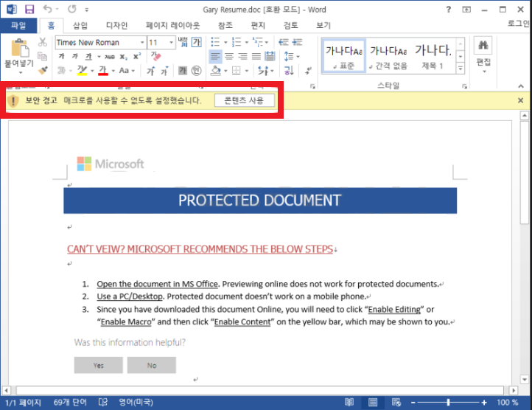Toggle Underline formatting

(x=88, y=56)
